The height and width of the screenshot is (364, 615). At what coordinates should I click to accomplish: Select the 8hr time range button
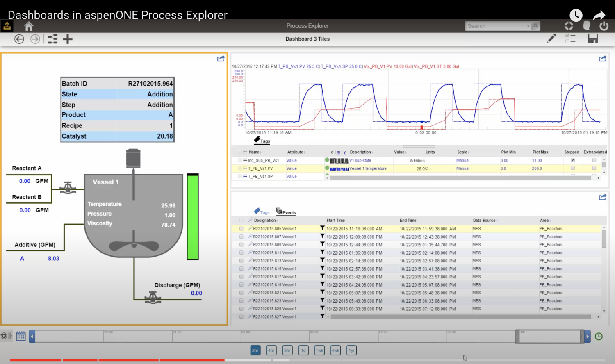point(287,350)
